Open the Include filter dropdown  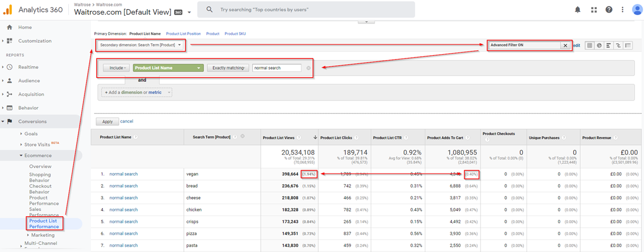coord(116,68)
